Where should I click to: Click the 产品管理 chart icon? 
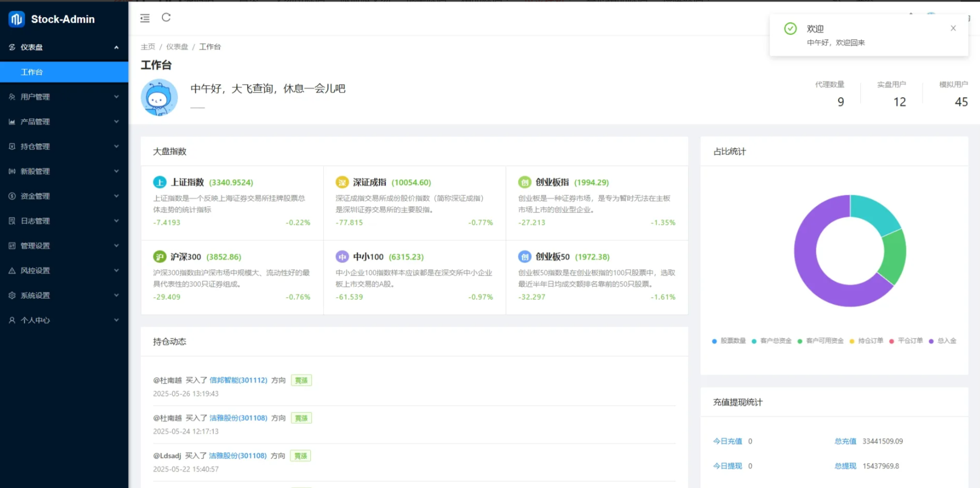12,122
